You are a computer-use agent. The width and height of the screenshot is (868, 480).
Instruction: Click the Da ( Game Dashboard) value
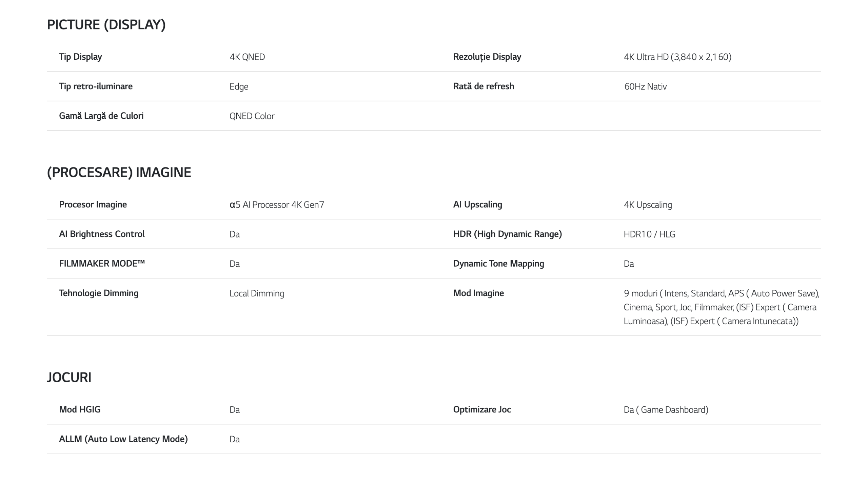(666, 409)
